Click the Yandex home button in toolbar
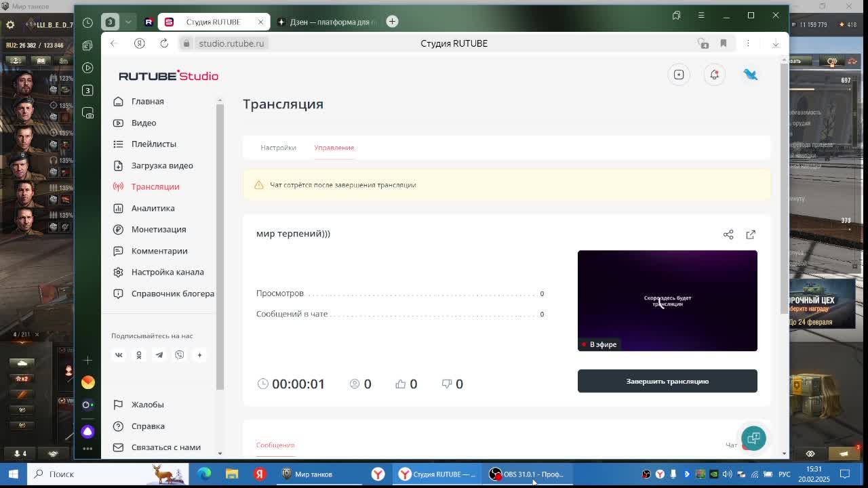The image size is (868, 488). pyautogui.click(x=139, y=43)
